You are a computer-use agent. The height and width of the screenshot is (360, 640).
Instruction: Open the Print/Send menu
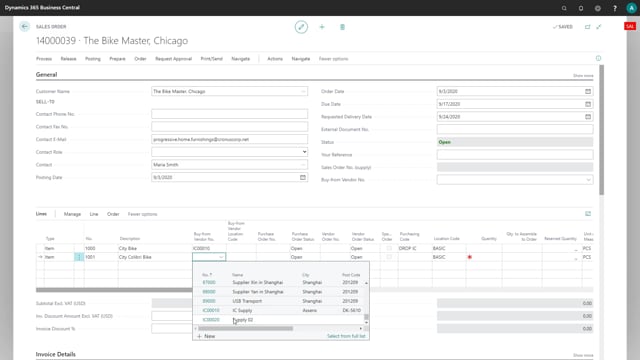(211, 59)
